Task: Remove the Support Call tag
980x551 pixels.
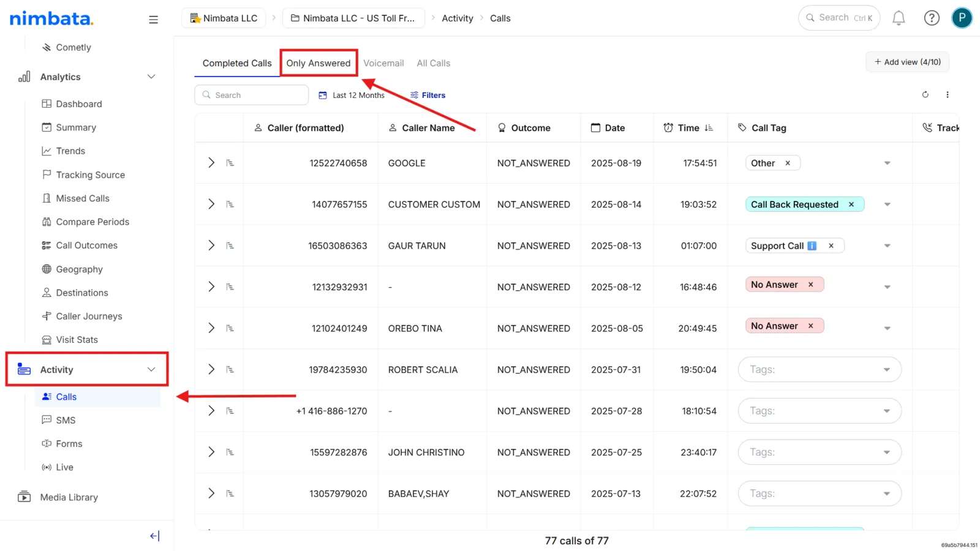Action: pyautogui.click(x=831, y=246)
